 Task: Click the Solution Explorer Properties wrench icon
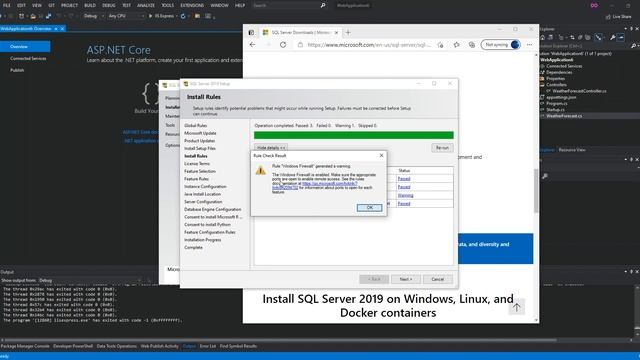[x=613, y=37]
